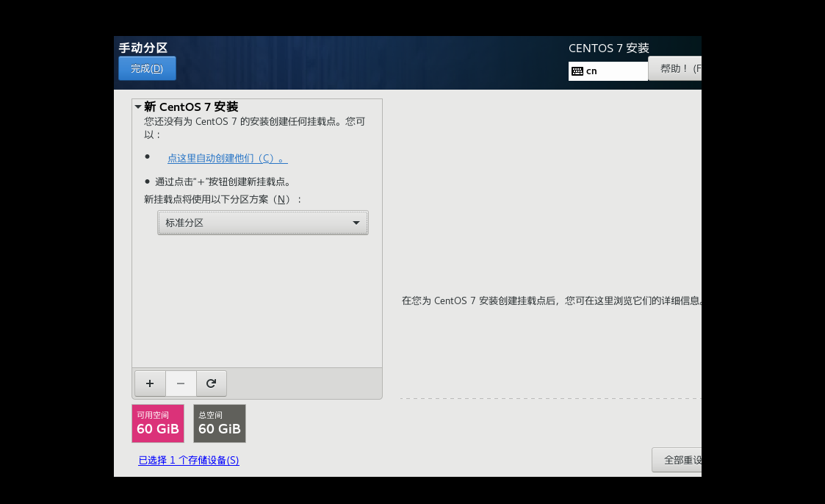Click the minus icon to remove mount point
Image resolution: width=825 pixels, height=504 pixels.
coord(181,384)
